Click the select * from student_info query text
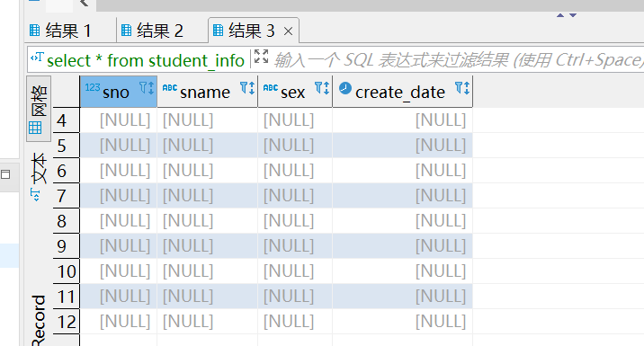 click(x=146, y=61)
